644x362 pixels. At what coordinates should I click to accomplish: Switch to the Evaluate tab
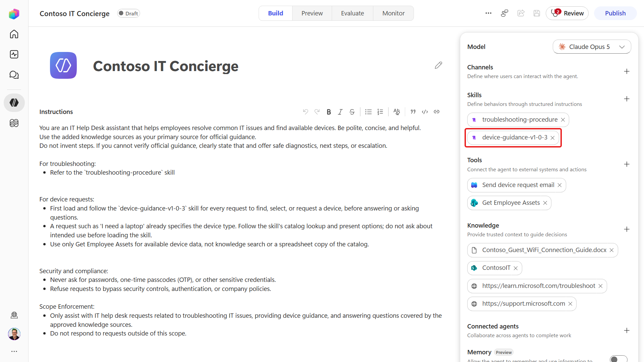tap(353, 13)
